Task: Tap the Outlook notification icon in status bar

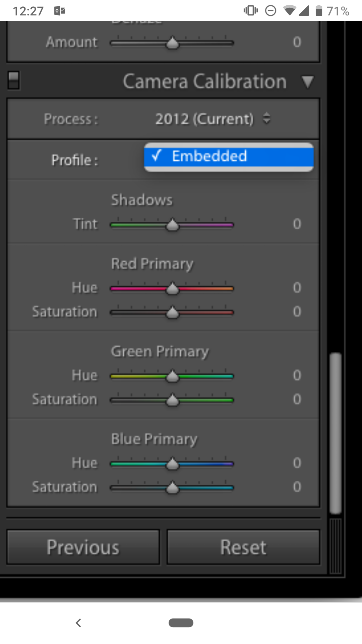Action: [59, 11]
